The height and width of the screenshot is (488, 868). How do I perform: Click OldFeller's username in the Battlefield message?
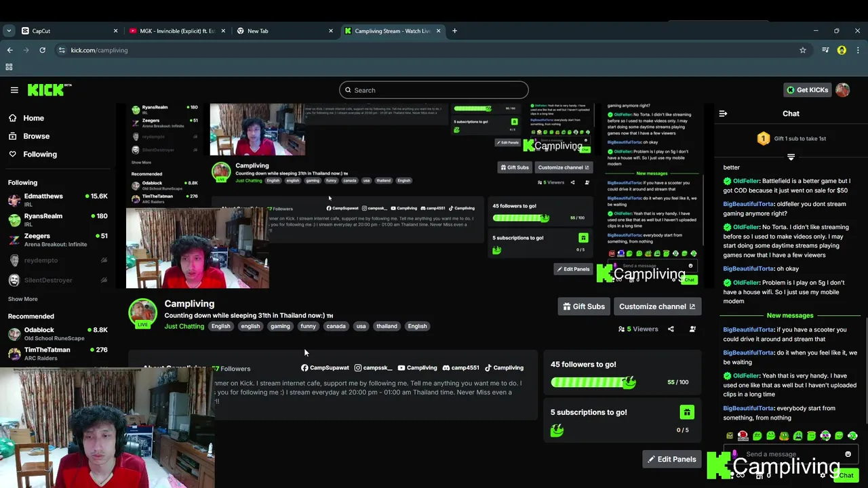(746, 181)
